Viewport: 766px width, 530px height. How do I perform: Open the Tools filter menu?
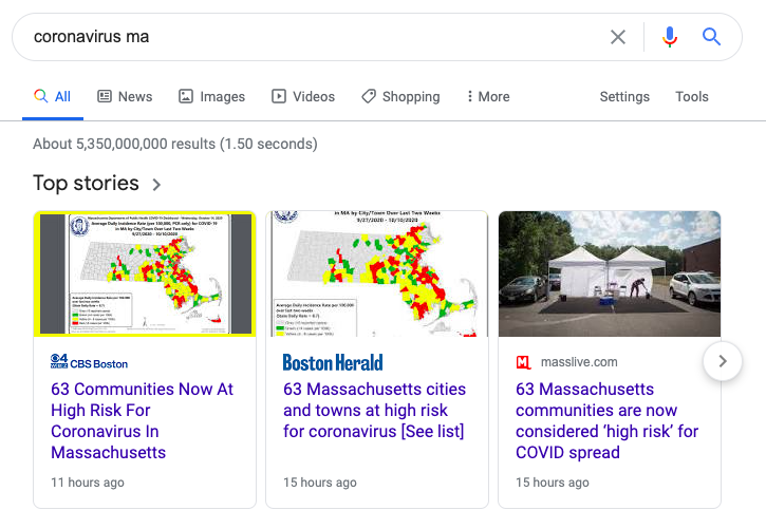[x=691, y=97]
